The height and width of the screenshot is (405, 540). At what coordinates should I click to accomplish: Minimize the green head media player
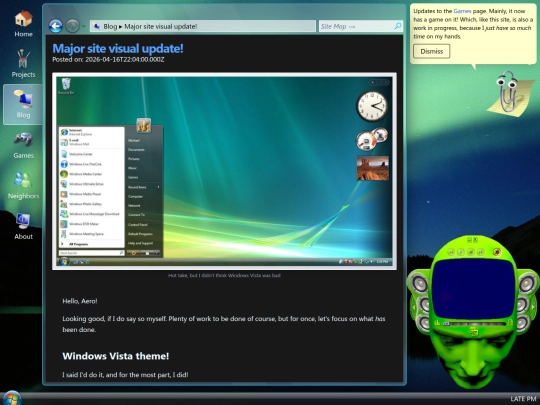(x=469, y=240)
